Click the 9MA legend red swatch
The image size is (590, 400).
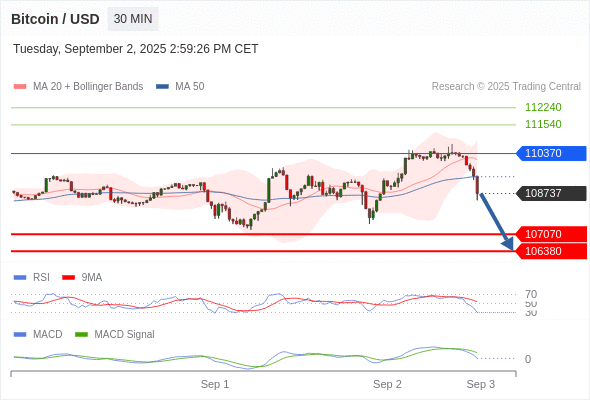point(68,278)
